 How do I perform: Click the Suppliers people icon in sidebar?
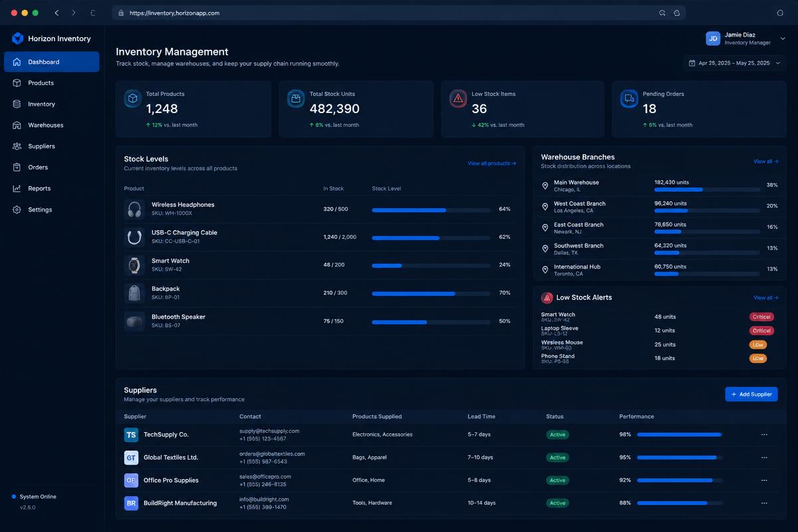(17, 146)
